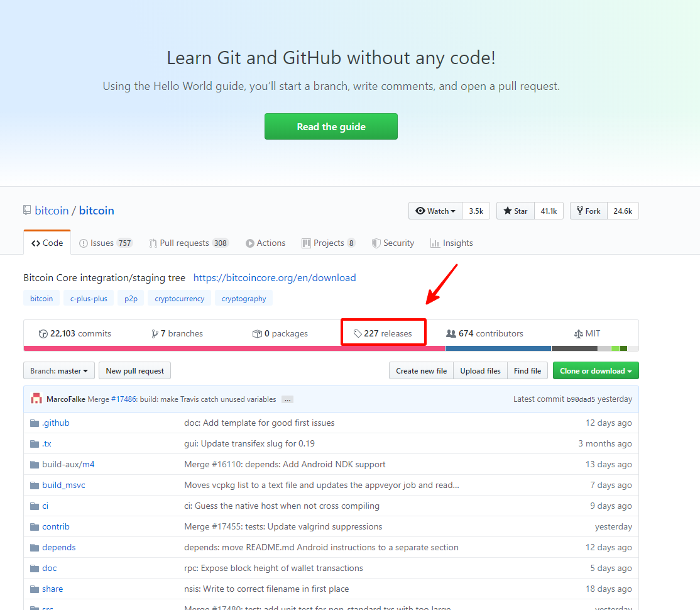Viewport: 700px width, 610px height.
Task: Open the 227 releases link
Action: pyautogui.click(x=383, y=333)
